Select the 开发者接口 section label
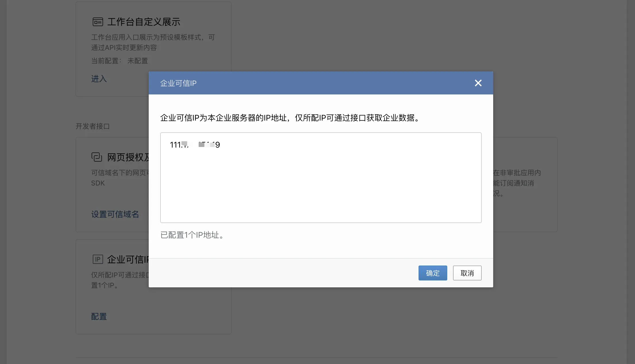 coord(92,126)
